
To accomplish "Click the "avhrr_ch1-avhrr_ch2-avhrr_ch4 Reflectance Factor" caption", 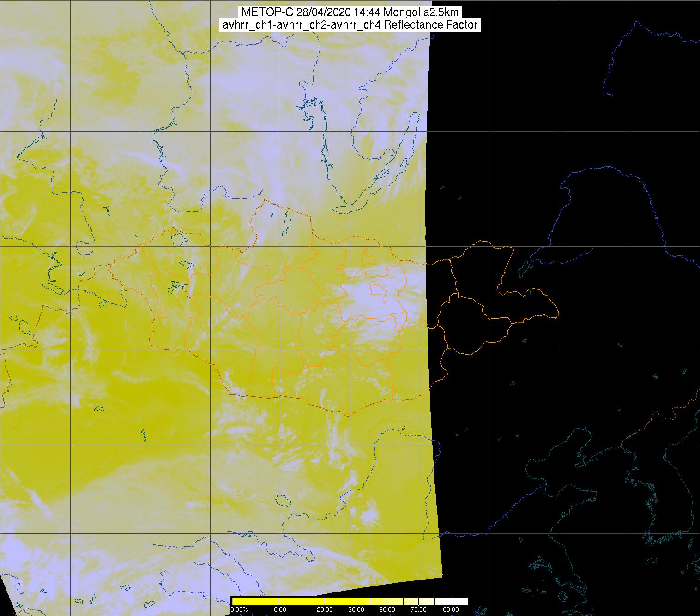I will coord(350,25).
